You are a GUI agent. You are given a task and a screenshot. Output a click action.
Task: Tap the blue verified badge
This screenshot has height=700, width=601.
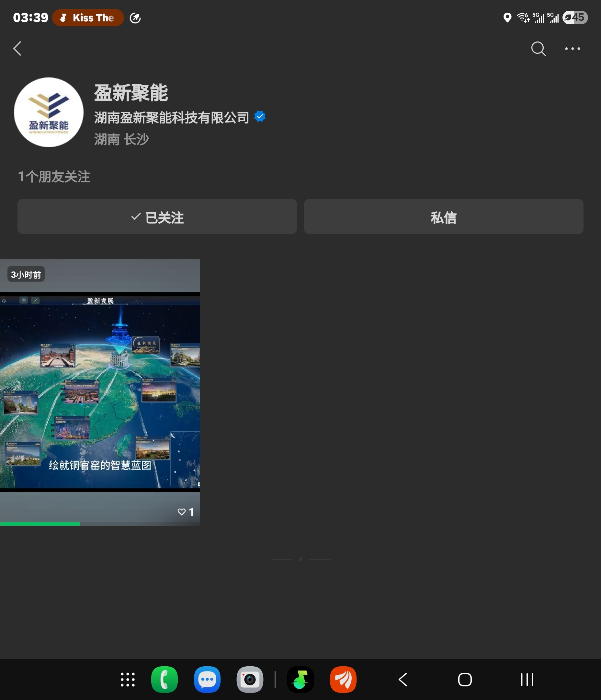[260, 117]
